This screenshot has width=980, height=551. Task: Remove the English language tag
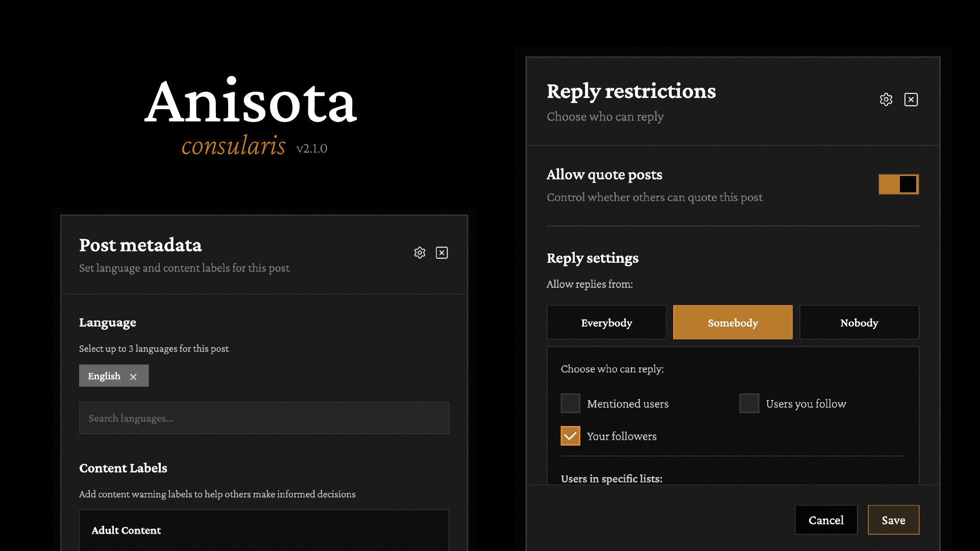pos(133,377)
